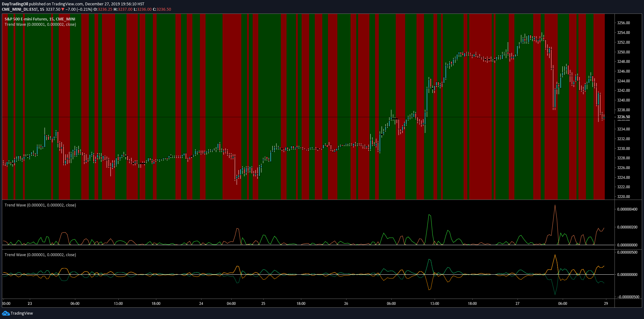Click the 18:00 time label following date 25
This screenshot has height=319, width=644.
[301, 304]
